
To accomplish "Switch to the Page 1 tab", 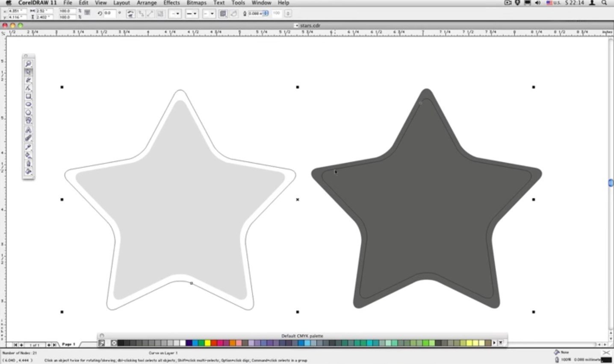I will [68, 343].
